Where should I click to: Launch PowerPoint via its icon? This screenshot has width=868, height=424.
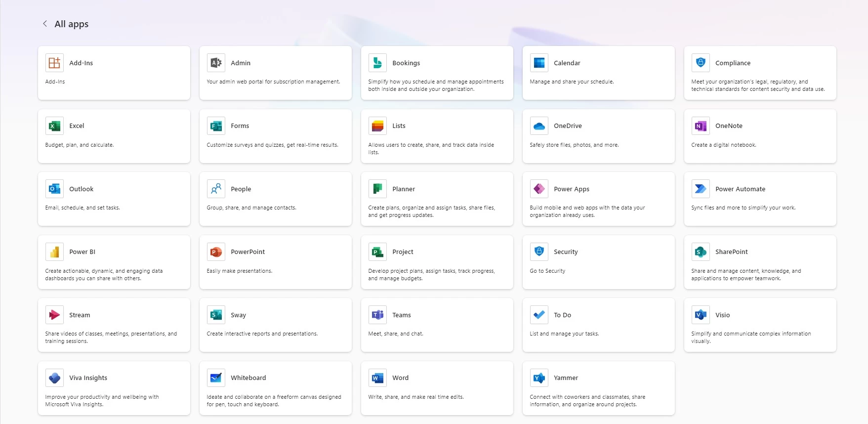point(216,252)
